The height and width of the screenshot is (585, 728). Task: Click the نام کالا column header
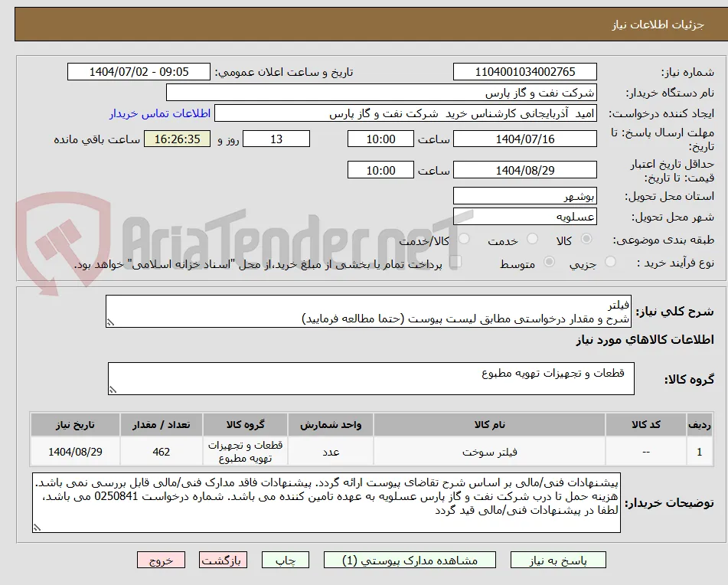[x=489, y=424]
